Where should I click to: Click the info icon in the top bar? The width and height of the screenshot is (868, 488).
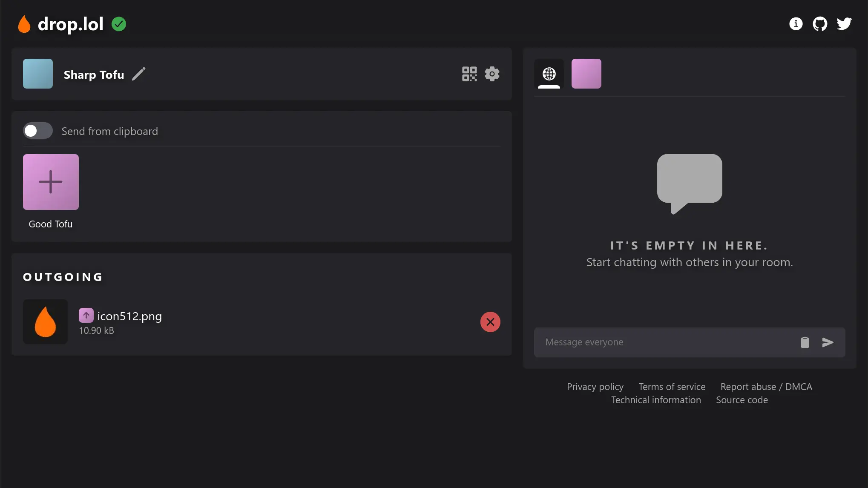796,24
